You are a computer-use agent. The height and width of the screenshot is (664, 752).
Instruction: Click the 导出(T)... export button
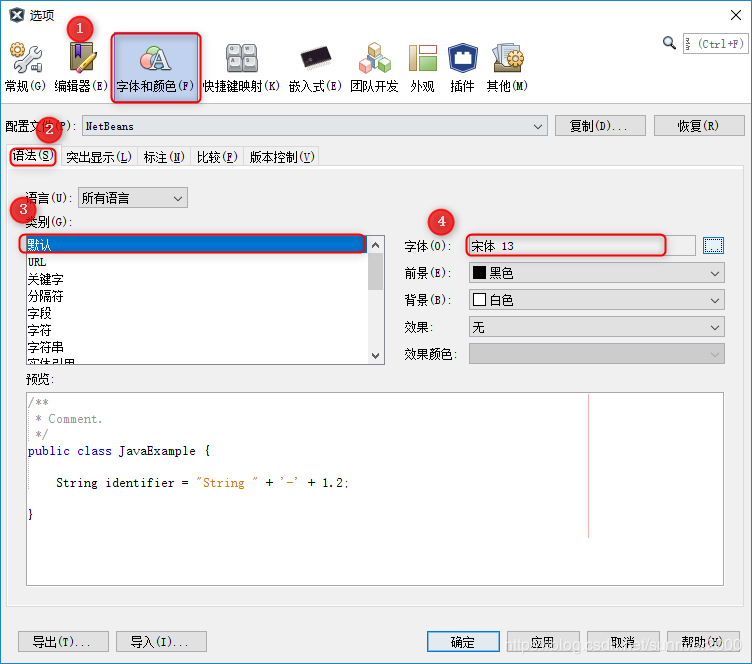[63, 641]
